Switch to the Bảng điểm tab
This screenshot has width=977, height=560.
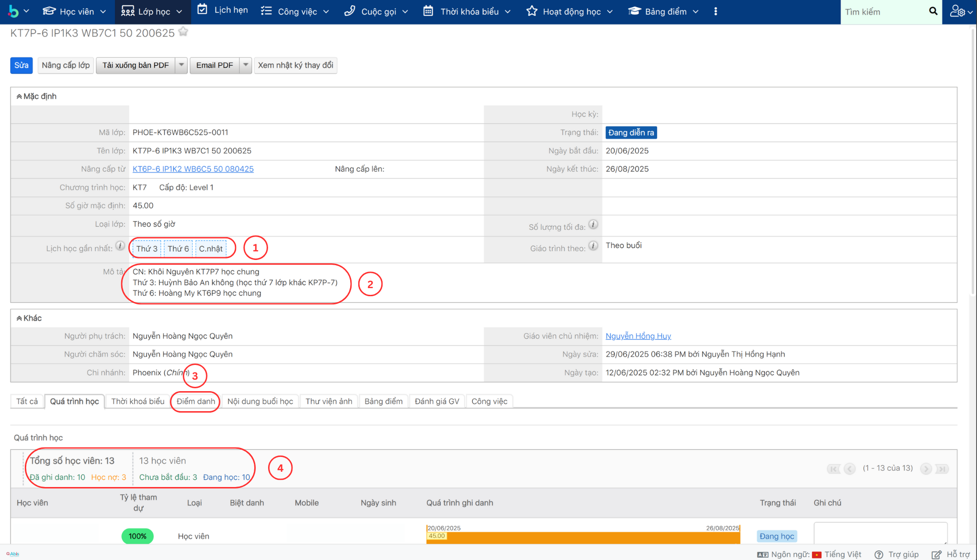point(383,402)
